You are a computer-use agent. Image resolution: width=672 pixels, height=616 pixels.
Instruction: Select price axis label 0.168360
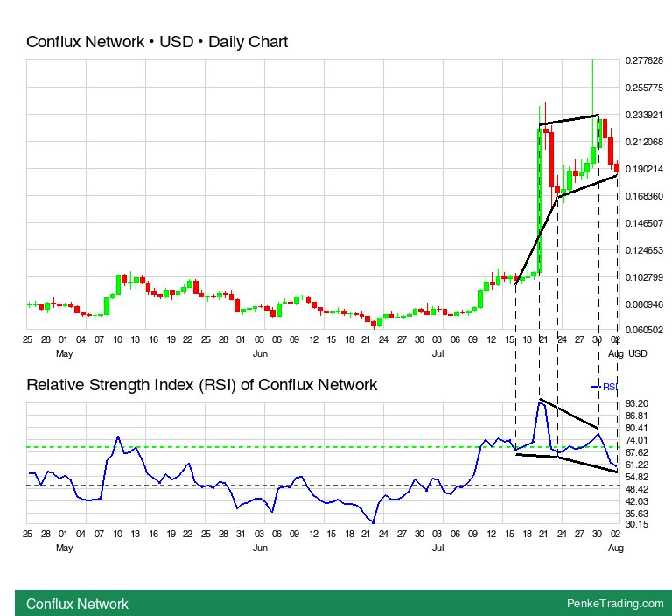coord(644,196)
